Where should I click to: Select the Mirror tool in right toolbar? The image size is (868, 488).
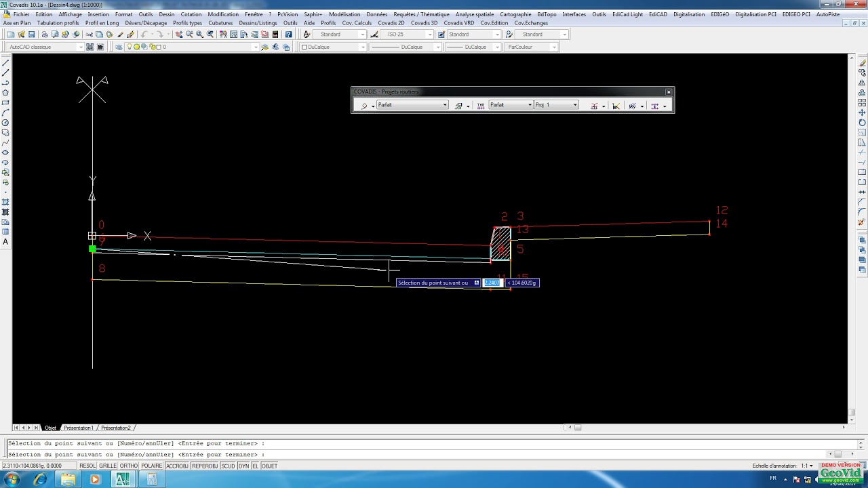point(863,83)
